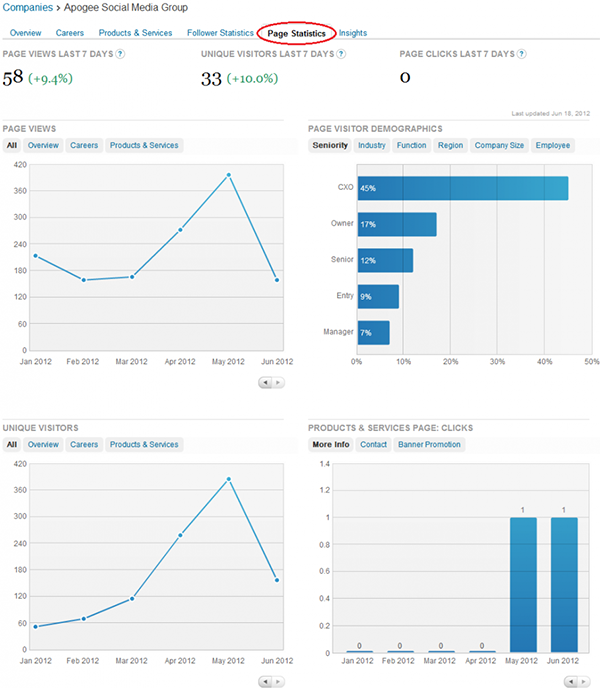Image resolution: width=600 pixels, height=688 pixels.
Task: Filter Unique Visitors by Careers
Action: (x=84, y=444)
